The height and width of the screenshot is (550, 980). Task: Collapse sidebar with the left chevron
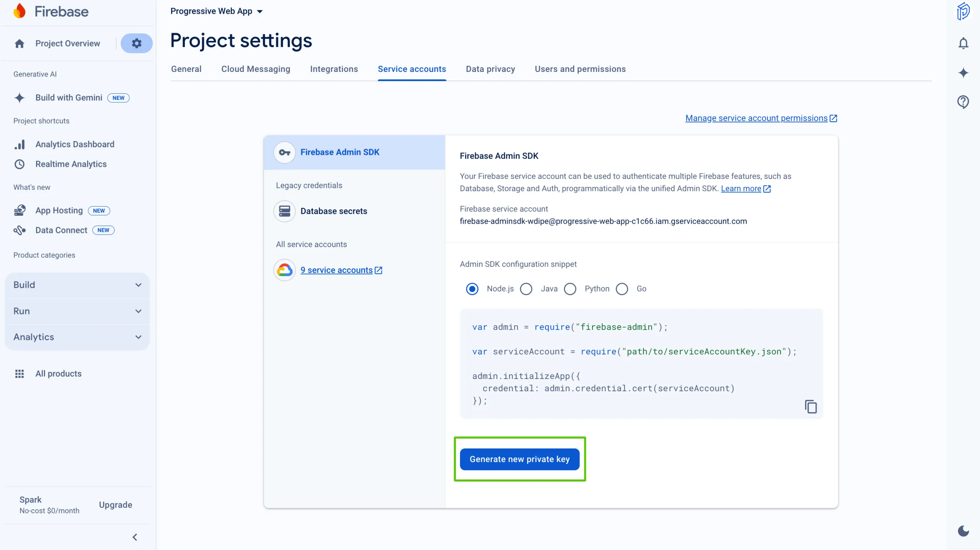135,537
